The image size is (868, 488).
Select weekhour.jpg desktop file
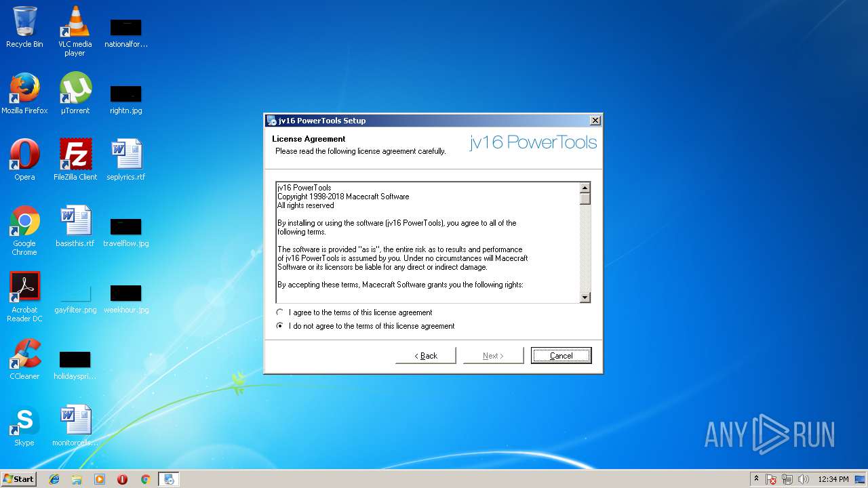coord(126,298)
